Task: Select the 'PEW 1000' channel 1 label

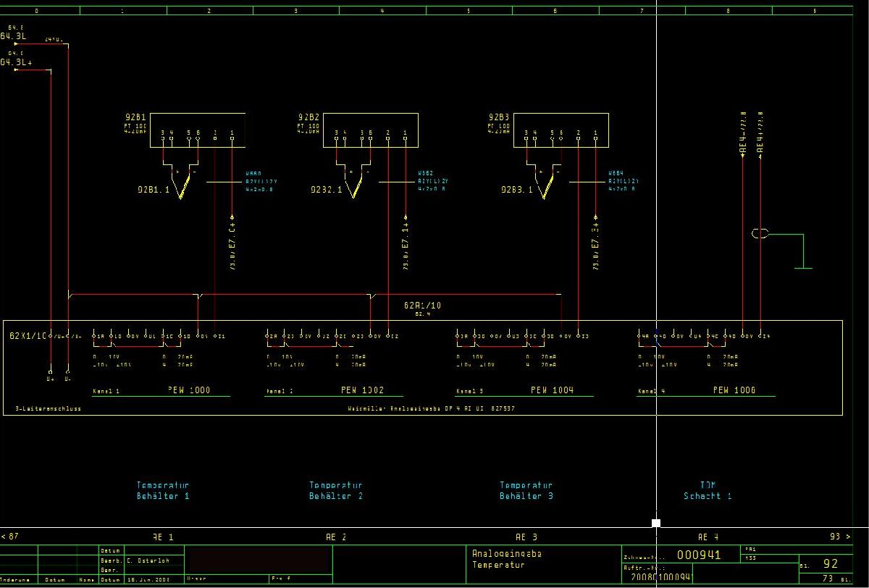Action: coord(189,390)
